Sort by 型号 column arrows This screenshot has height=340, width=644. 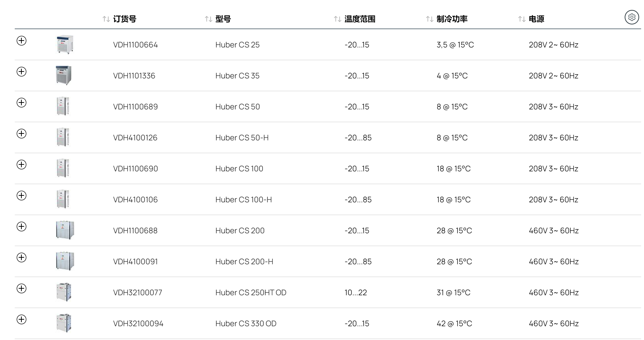(209, 19)
